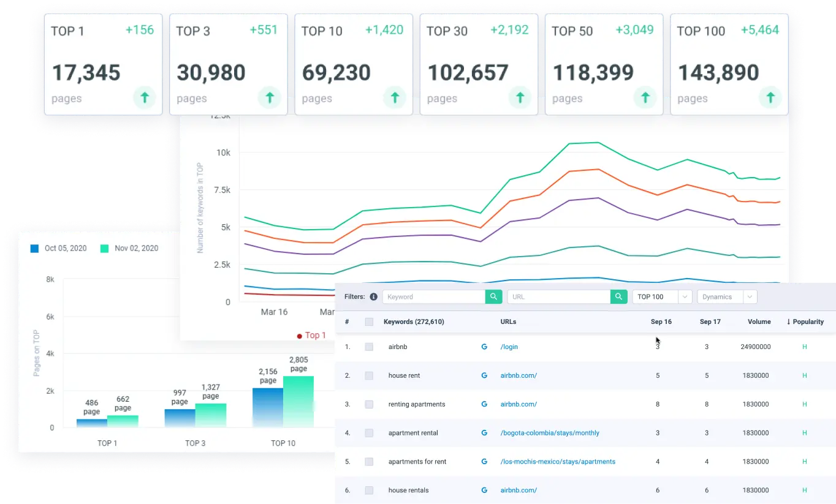Click the green up arrow on the TOP 3 card
Image resolution: width=836 pixels, height=504 pixels.
point(270,97)
